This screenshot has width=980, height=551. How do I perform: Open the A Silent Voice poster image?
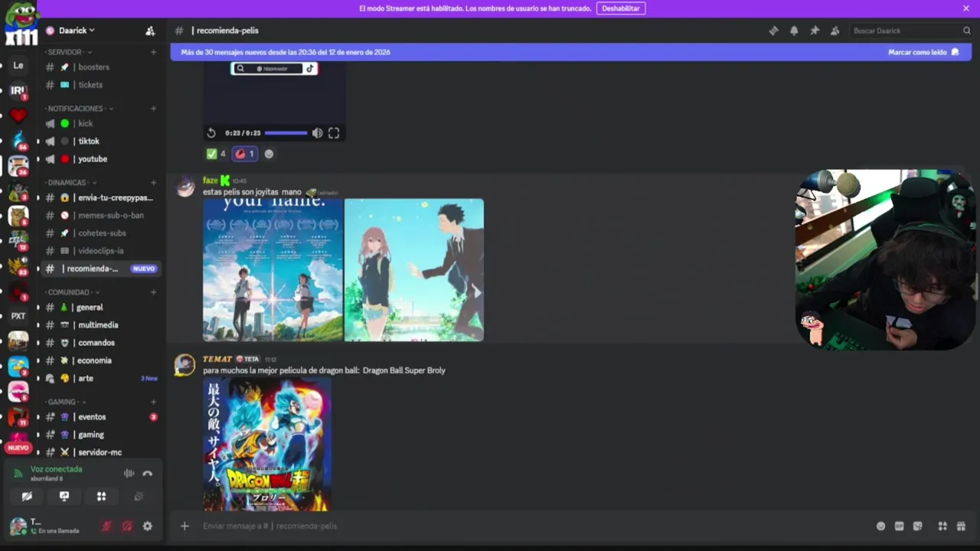tap(414, 269)
